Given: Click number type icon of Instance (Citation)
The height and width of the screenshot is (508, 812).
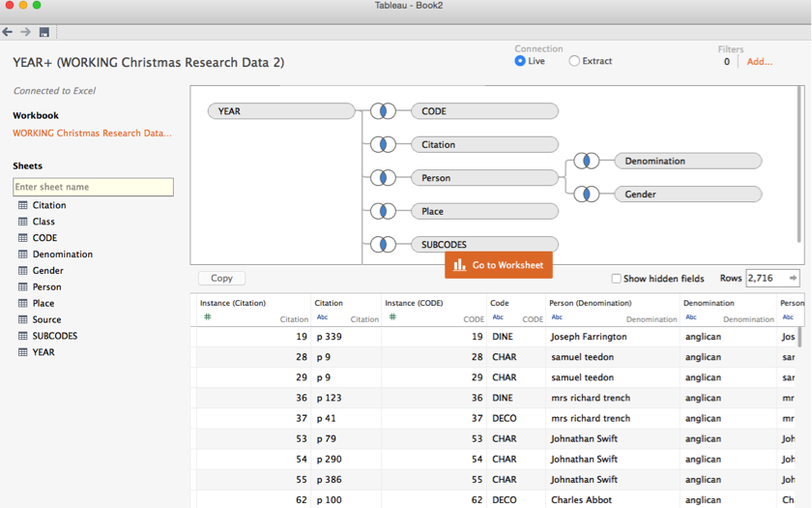Looking at the screenshot, I should tap(207, 316).
